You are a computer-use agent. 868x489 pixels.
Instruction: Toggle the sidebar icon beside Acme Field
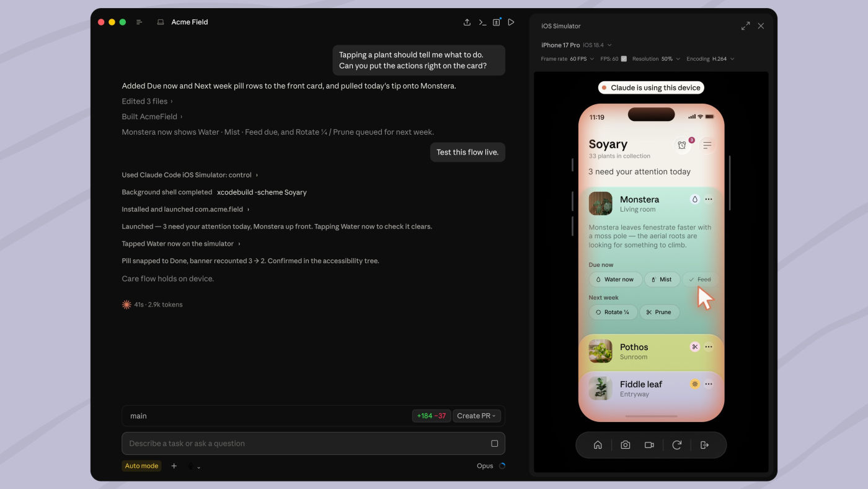[x=139, y=22]
